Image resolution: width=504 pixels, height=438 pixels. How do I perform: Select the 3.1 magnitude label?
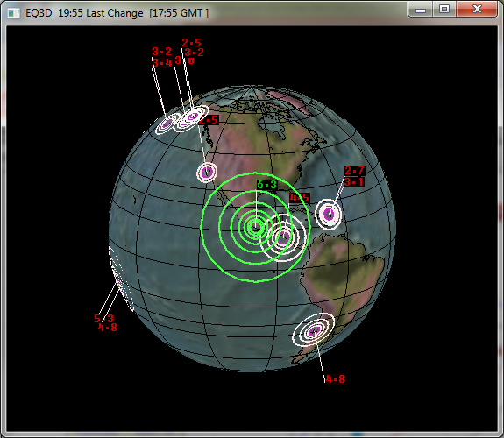(x=353, y=182)
